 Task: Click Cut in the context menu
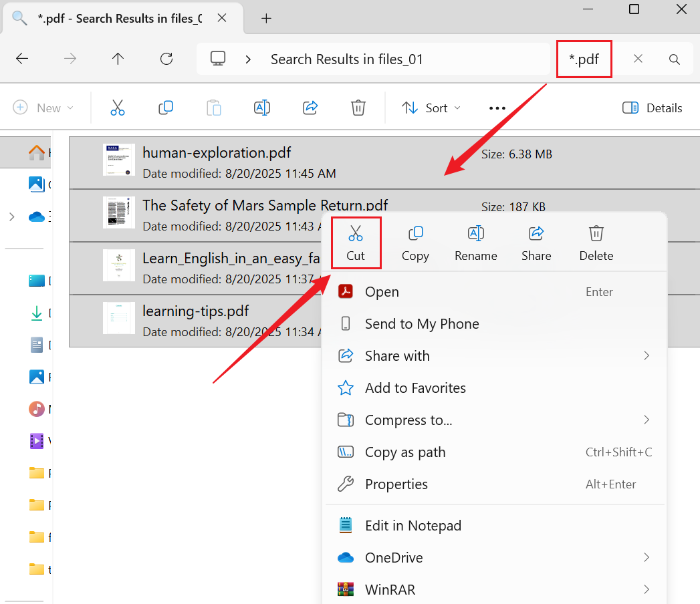point(356,243)
